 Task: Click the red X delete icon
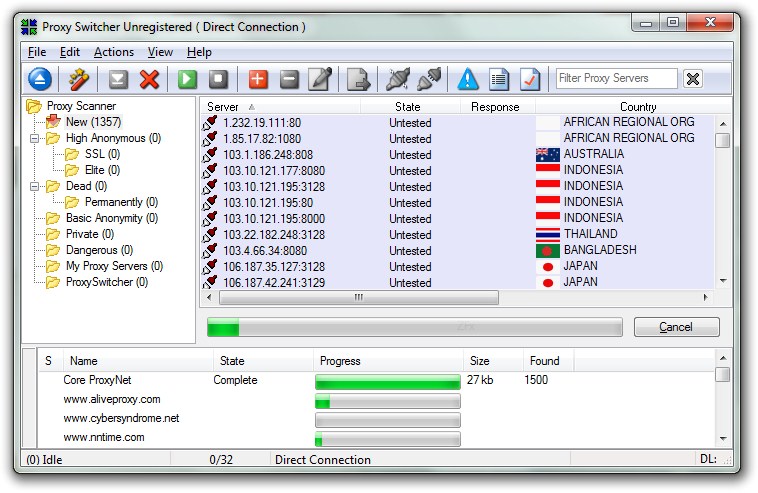pos(149,79)
